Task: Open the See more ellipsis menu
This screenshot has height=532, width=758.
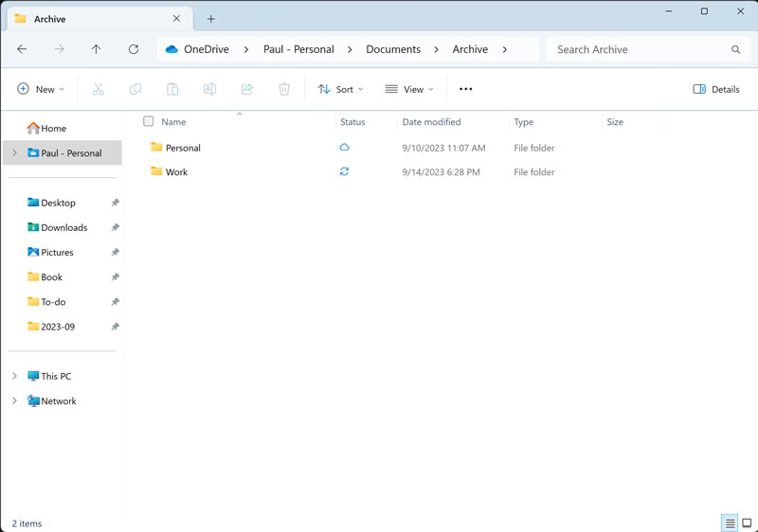Action: (x=465, y=89)
